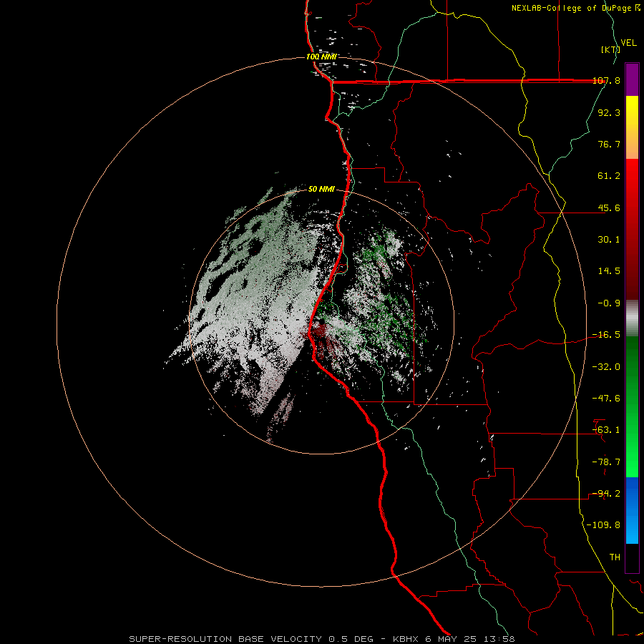Click the 76.7 legend value
This screenshot has width=644, height=644.
[609, 144]
